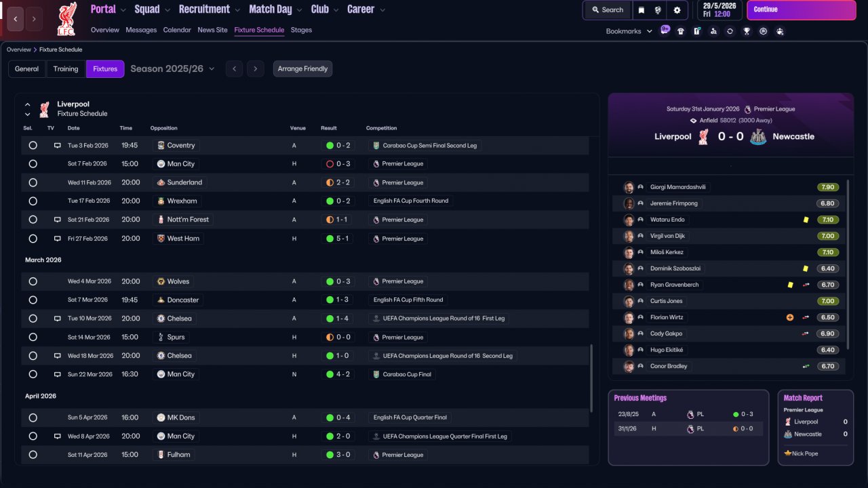Open the refresh arrows icon bookmark
The height and width of the screenshot is (488, 868).
click(730, 31)
